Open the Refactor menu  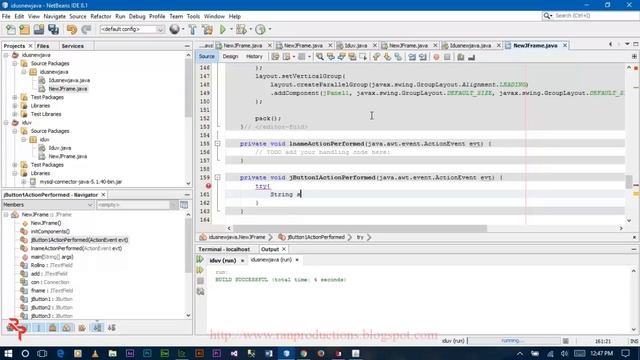tap(101, 16)
